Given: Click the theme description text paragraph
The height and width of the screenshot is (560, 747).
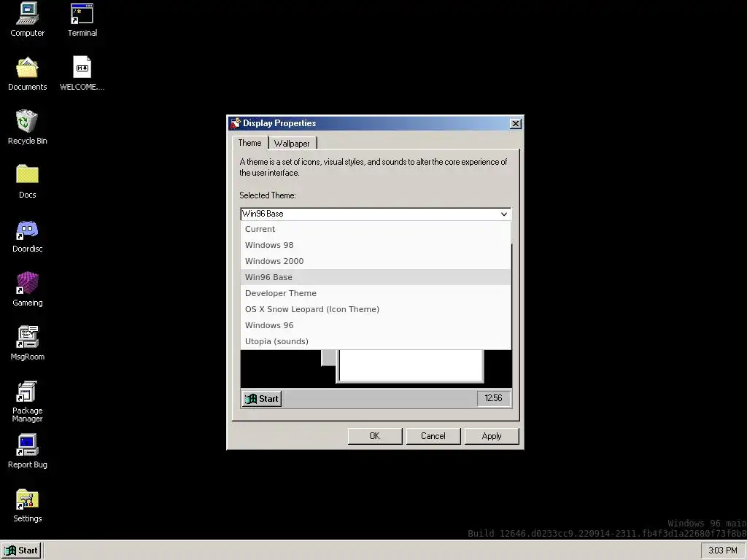Looking at the screenshot, I should tap(373, 167).
